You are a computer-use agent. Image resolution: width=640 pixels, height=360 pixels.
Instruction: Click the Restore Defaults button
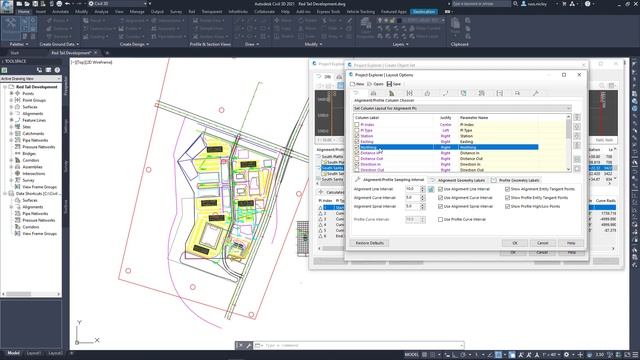[369, 243]
